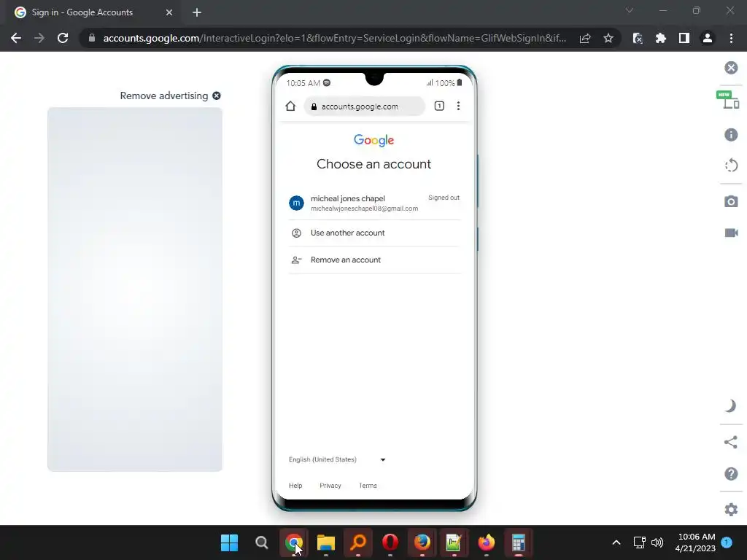747x560 pixels.
Task: Open Windows Search in the taskbar
Action: click(262, 542)
